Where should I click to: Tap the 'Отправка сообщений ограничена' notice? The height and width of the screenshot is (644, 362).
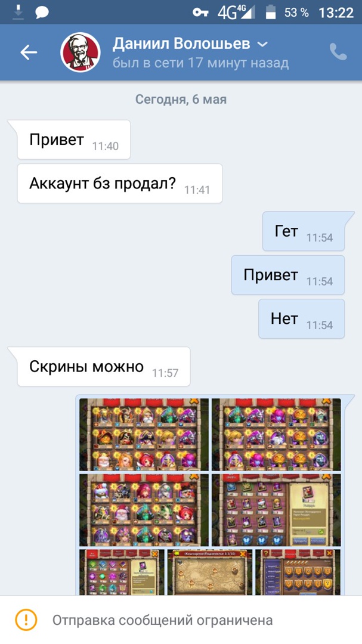tap(162, 620)
